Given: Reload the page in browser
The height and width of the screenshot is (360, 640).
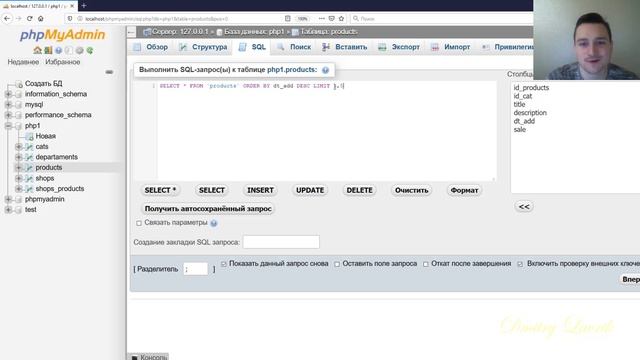Looking at the screenshot, I should [29, 18].
